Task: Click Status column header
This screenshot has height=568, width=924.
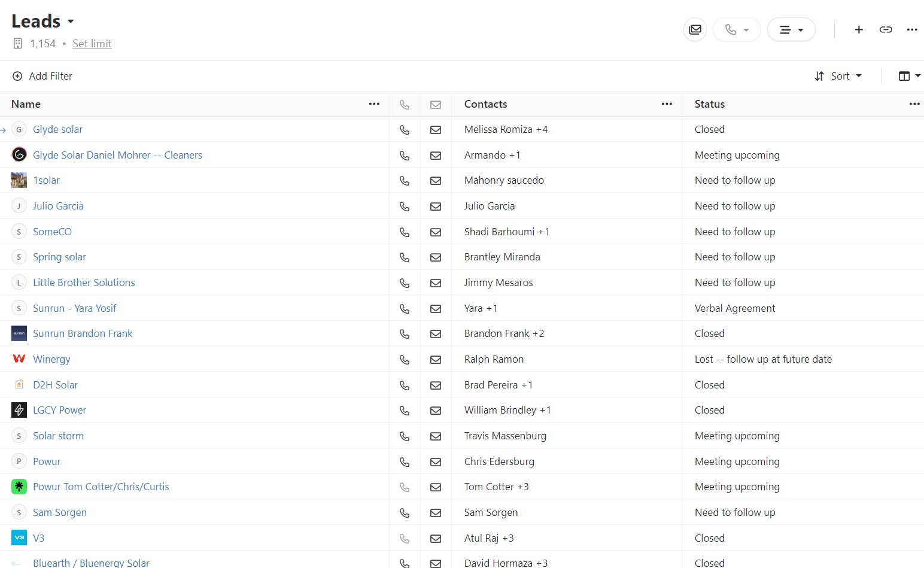Action: tap(710, 104)
